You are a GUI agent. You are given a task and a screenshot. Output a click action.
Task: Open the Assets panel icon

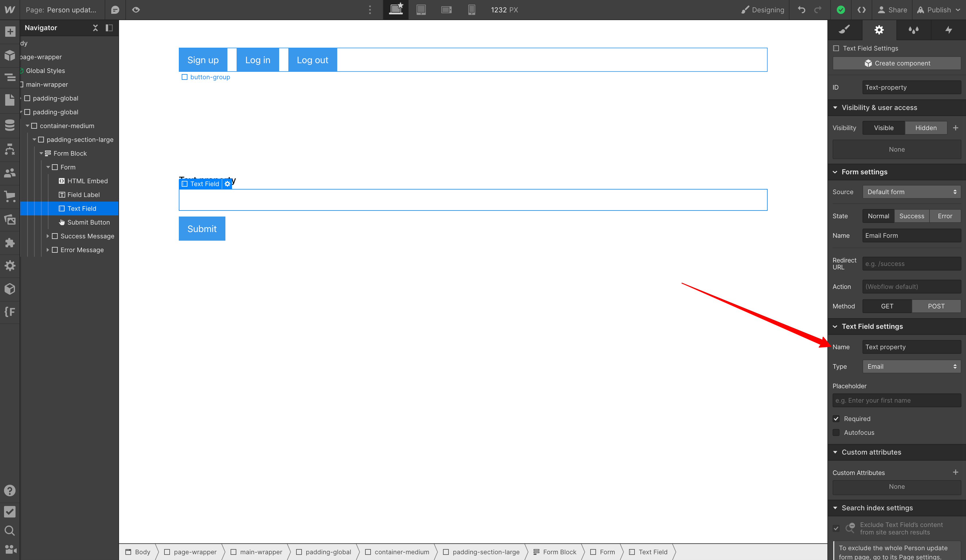click(x=10, y=220)
